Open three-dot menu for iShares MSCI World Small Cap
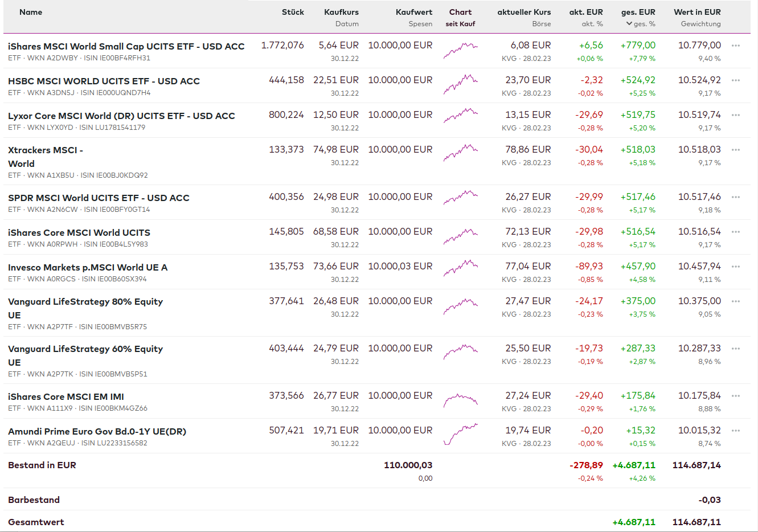 coord(736,46)
